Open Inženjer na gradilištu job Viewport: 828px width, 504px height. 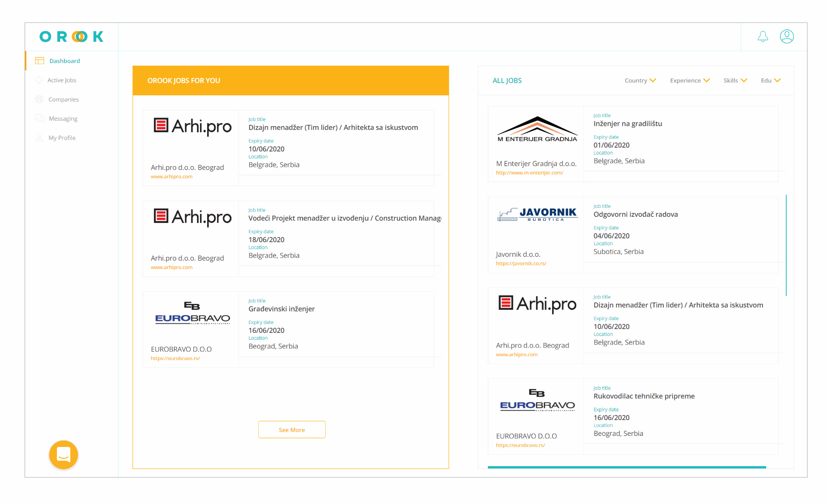click(x=628, y=124)
